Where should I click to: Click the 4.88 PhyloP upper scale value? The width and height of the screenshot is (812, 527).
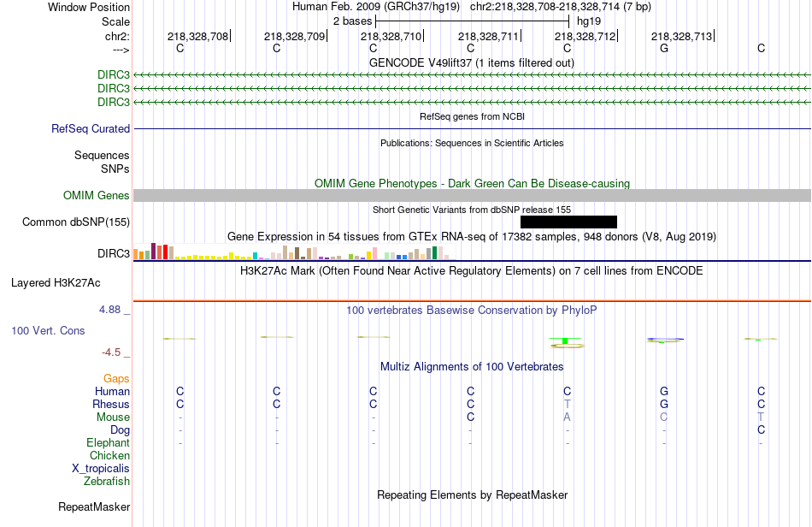[109, 310]
